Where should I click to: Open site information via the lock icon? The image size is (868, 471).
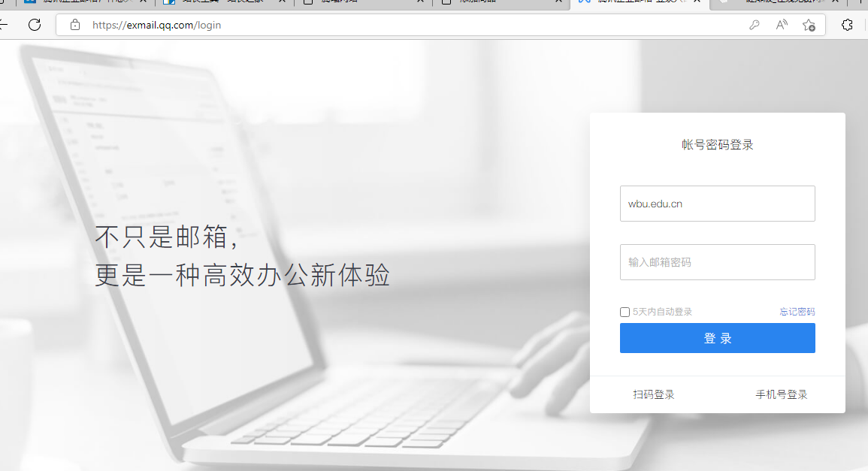pyautogui.click(x=74, y=25)
